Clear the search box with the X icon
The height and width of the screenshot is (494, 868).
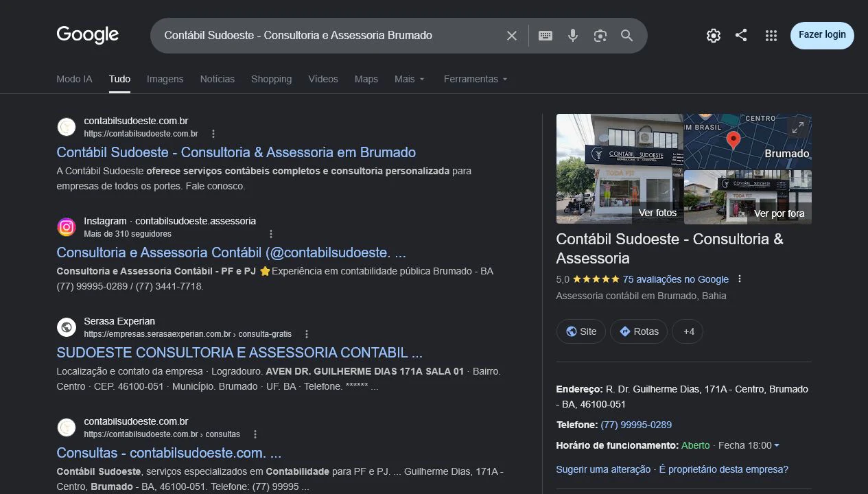[x=512, y=36]
